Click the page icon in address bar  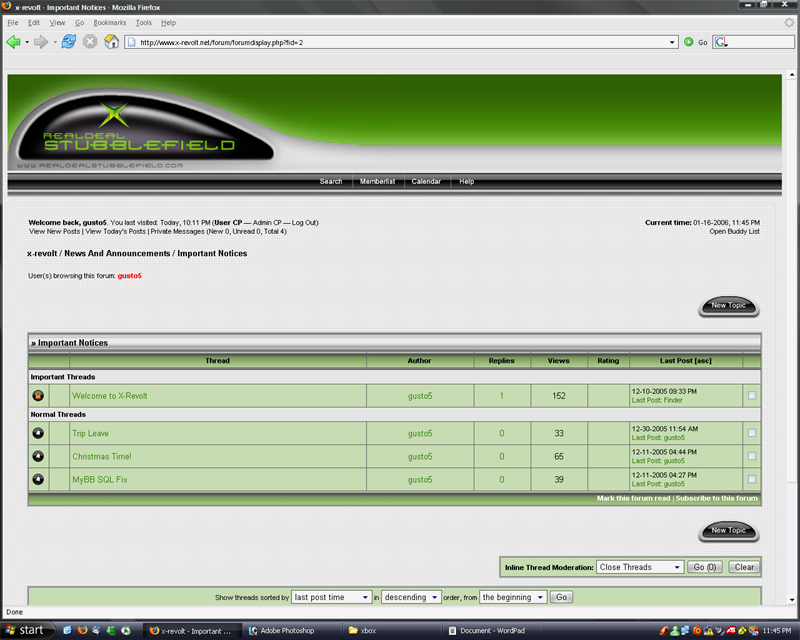132,42
